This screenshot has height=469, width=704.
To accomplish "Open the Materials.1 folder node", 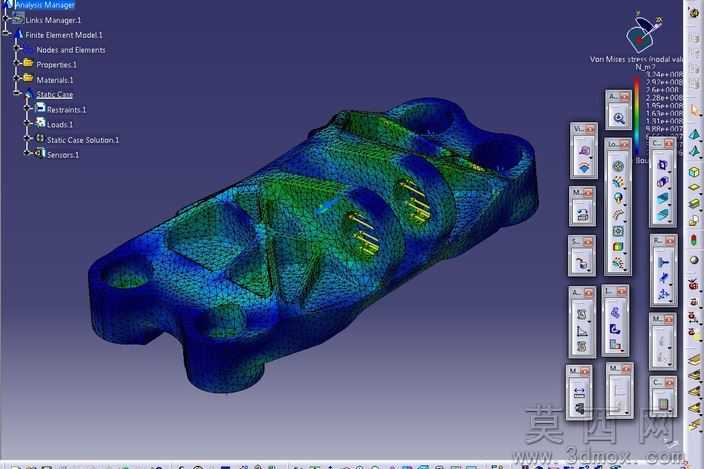I will (x=55, y=80).
